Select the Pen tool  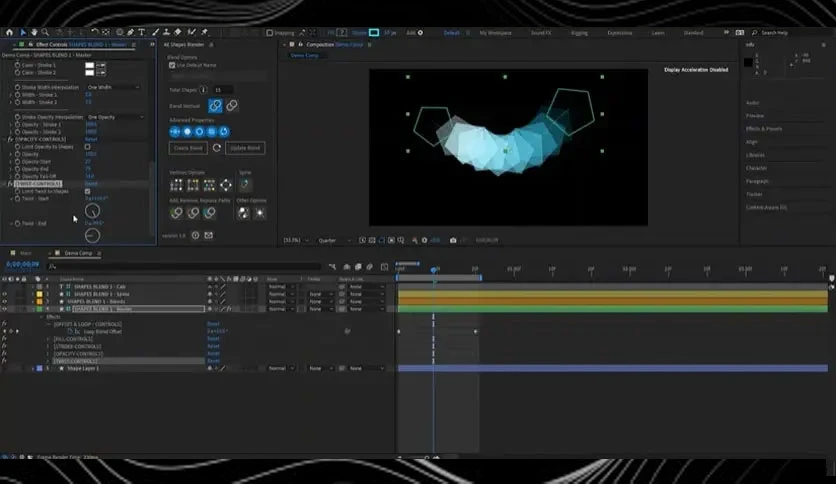131,33
